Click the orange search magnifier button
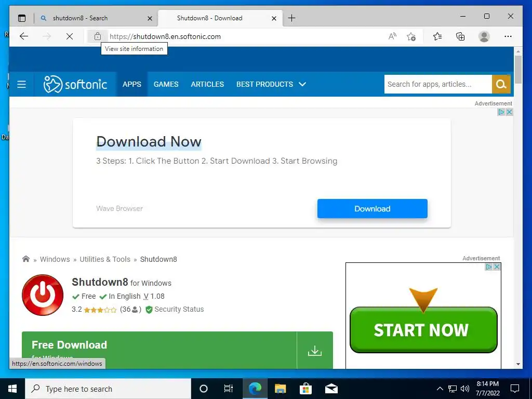The height and width of the screenshot is (399, 532). point(501,84)
